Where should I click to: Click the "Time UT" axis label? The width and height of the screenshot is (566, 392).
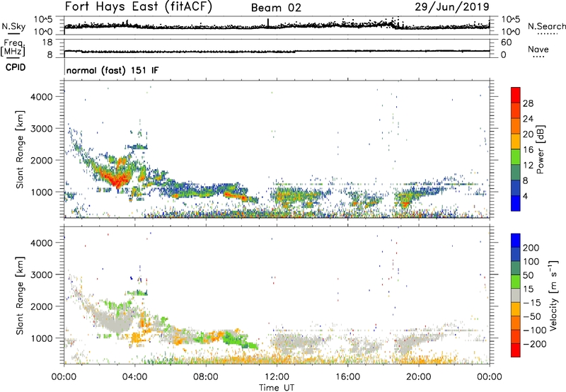click(277, 388)
